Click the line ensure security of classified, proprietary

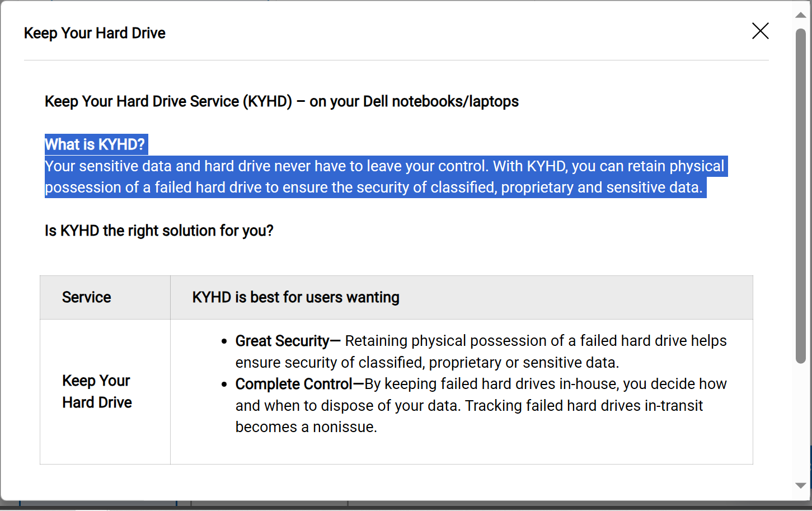click(427, 363)
